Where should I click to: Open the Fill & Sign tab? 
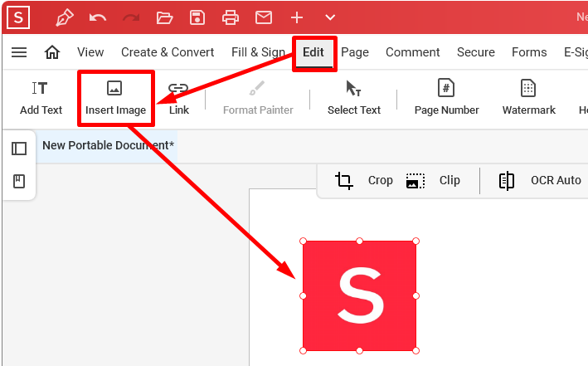258,52
